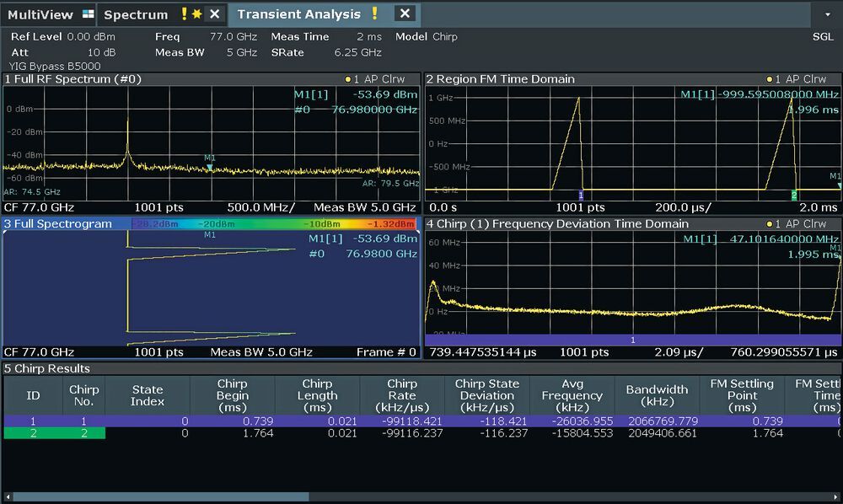Click the warning icon on Transient Analysis tab
This screenshot has height=504, width=843.
pos(373,14)
